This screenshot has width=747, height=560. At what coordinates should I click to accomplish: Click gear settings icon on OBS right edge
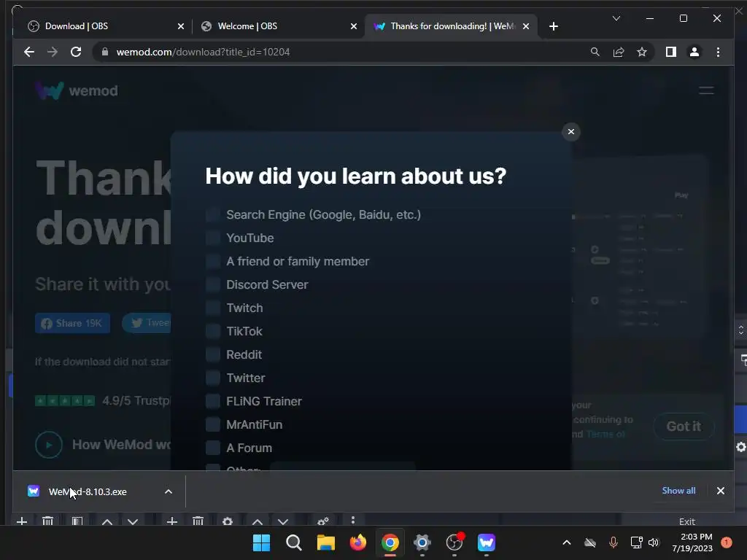pyautogui.click(x=741, y=447)
